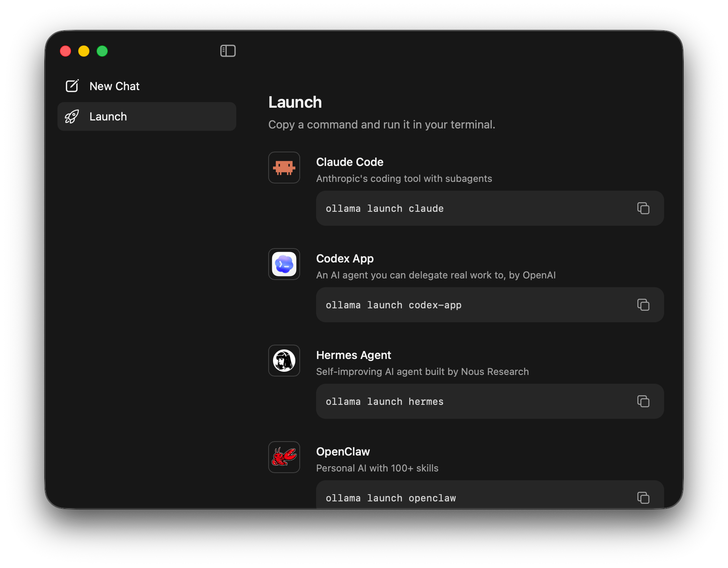Open New Chat in sidebar
Viewport: 728px width, 568px height.
tap(147, 86)
